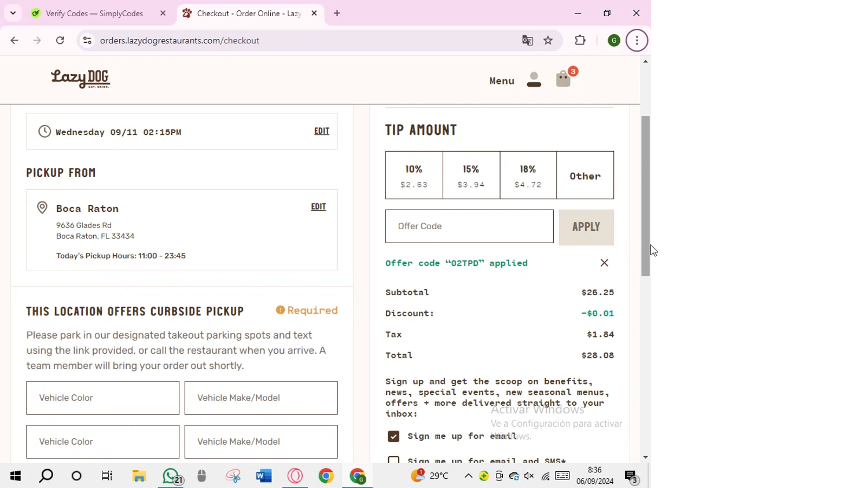Close the Checkout - Order Online tab
This screenshot has width=868, height=488.
coord(314,13)
